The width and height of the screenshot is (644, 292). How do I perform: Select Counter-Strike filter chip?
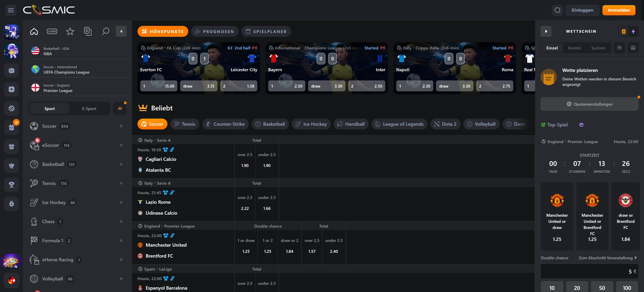tap(226, 124)
